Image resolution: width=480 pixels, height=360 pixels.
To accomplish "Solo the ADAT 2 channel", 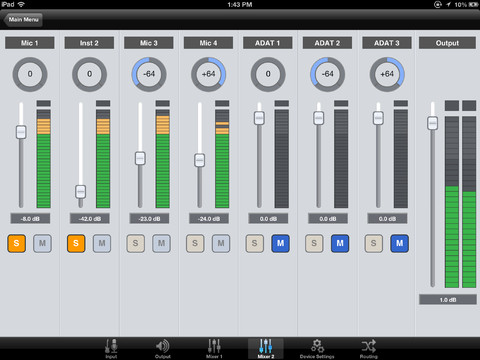I will coord(314,243).
